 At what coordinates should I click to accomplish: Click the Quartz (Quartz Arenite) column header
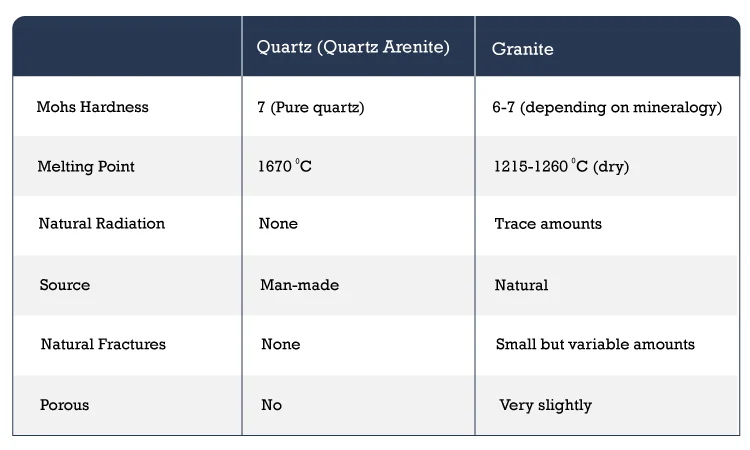(x=353, y=47)
